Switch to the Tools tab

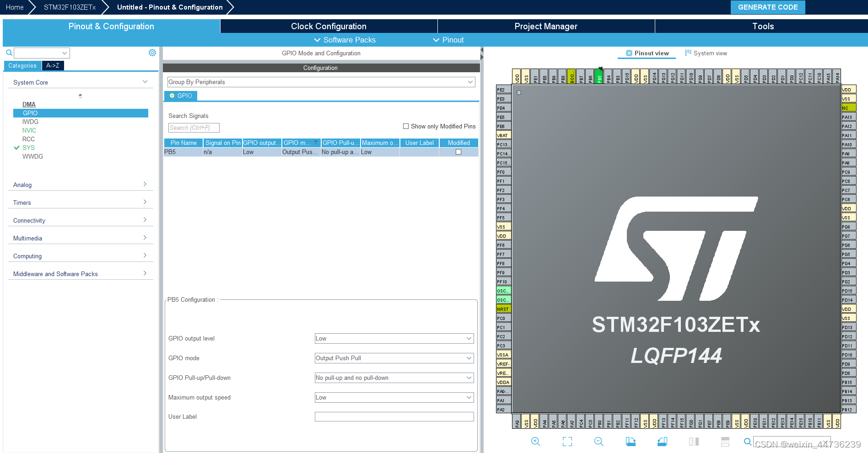(763, 26)
